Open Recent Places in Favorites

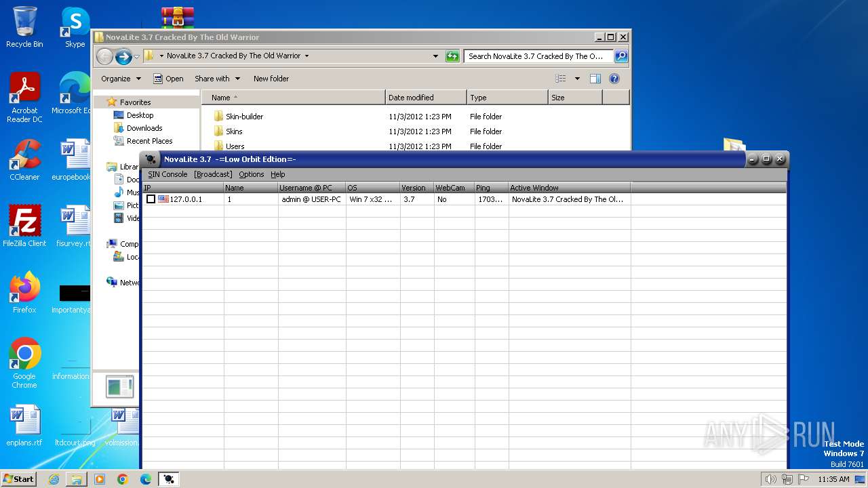pyautogui.click(x=143, y=141)
